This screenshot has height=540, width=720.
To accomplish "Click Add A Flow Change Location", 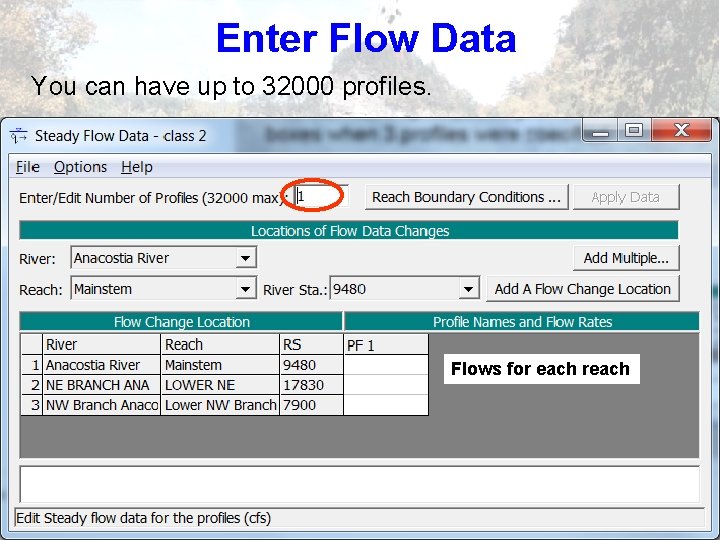I will [x=583, y=289].
